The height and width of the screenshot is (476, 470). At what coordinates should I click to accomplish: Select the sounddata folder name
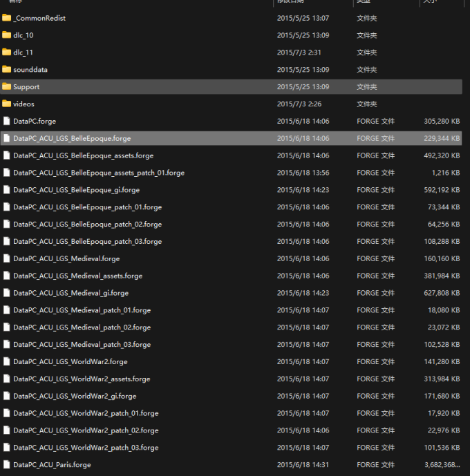[x=30, y=70]
